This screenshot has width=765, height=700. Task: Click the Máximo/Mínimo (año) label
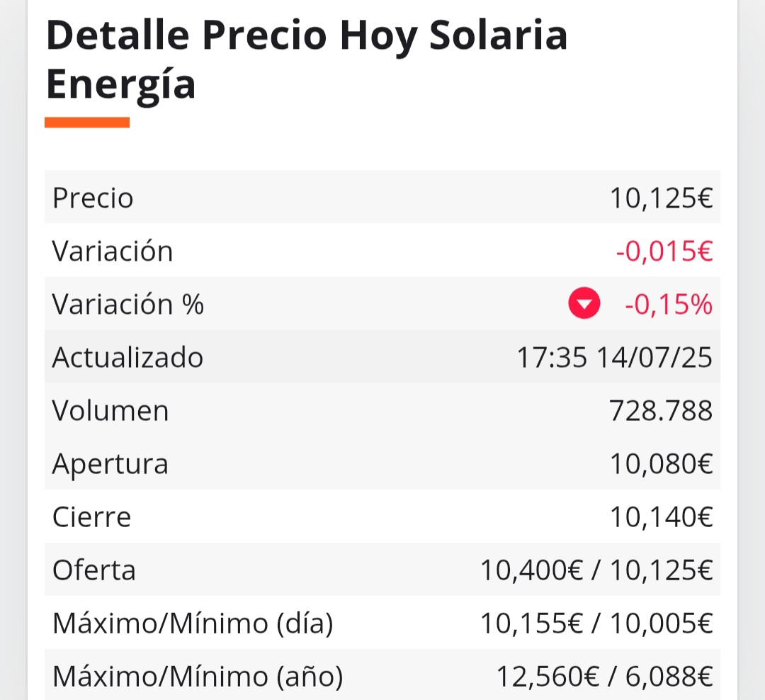pos(198,677)
